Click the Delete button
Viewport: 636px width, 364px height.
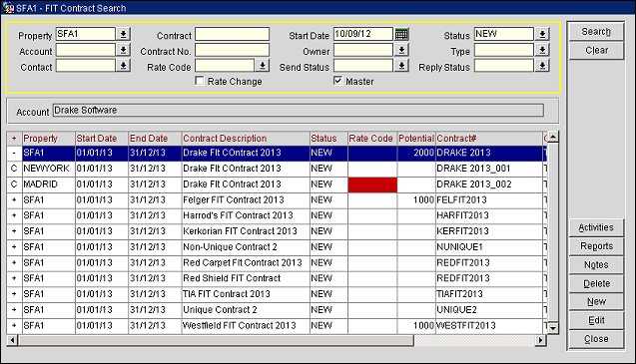pyautogui.click(x=596, y=283)
